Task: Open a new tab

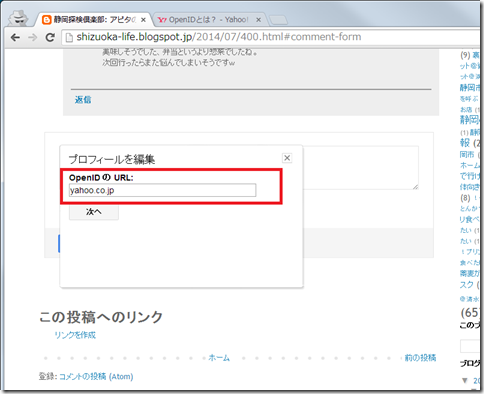Action: (x=278, y=20)
